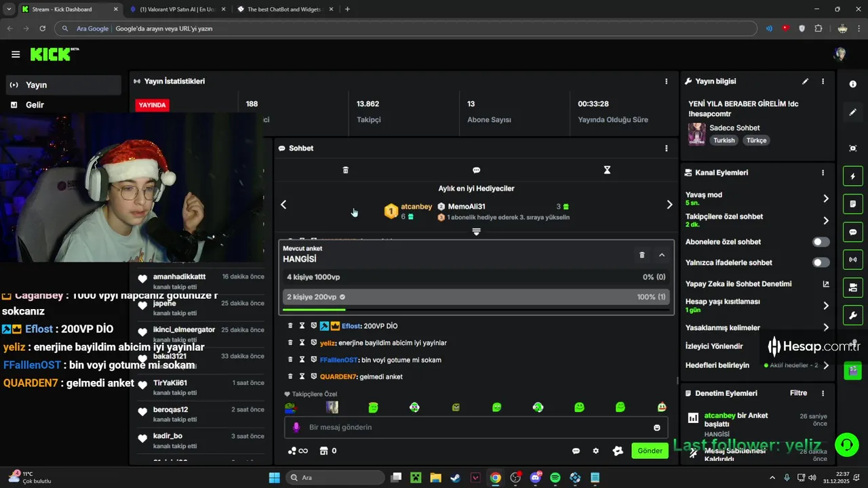Click the Sadece Sohbet category thumbnail
Viewport: 868px width, 488px height.
coord(696,134)
